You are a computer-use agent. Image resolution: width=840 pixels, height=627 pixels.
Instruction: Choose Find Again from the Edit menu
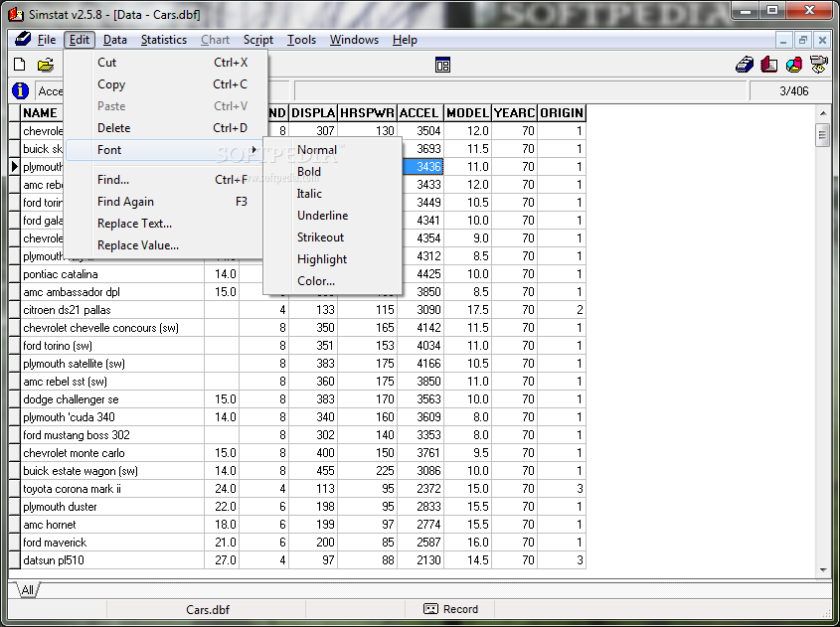tap(166, 202)
